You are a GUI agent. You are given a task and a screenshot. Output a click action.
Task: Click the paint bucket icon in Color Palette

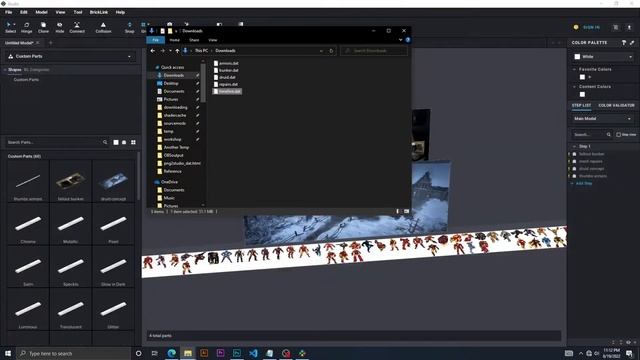tap(624, 42)
